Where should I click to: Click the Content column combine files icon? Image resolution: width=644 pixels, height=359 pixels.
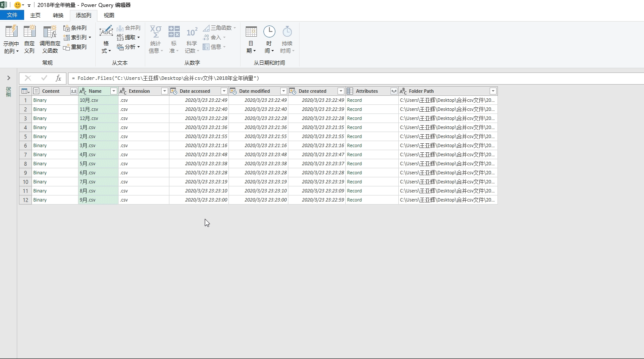[73, 91]
